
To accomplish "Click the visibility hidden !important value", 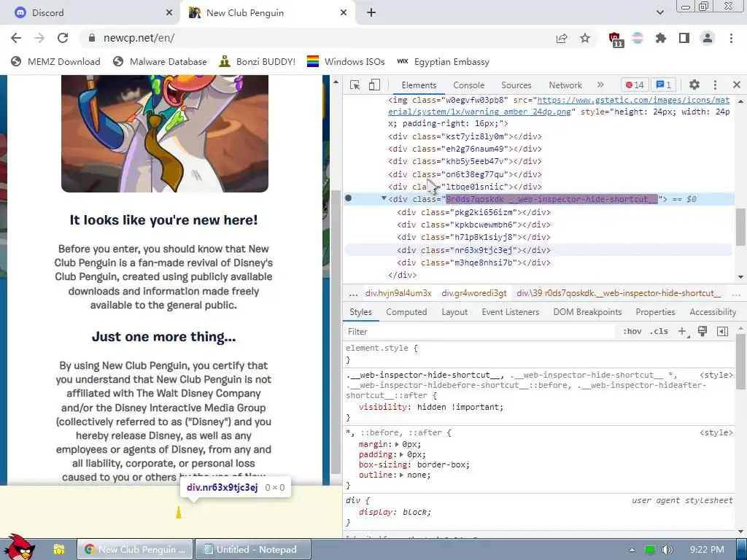I will 460,407.
